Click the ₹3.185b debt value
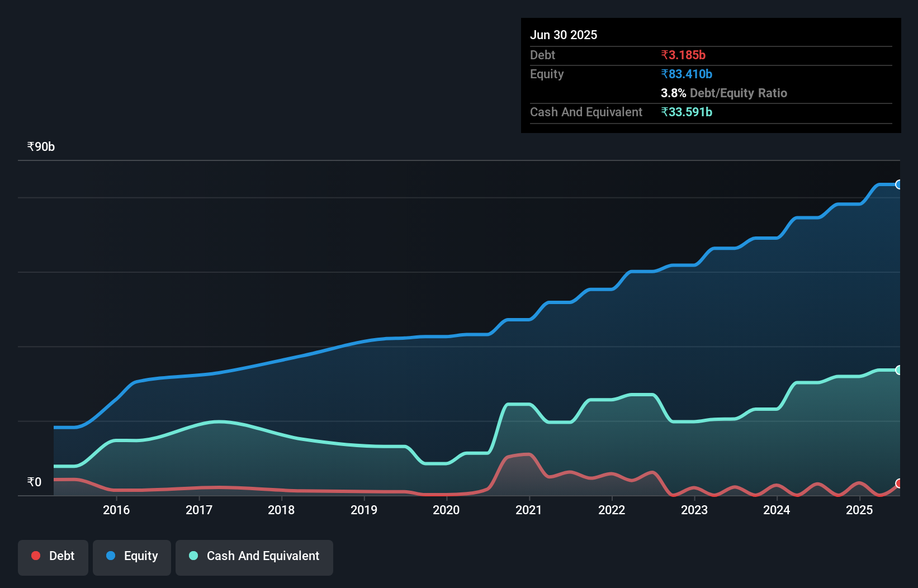This screenshot has width=918, height=588. tap(683, 55)
